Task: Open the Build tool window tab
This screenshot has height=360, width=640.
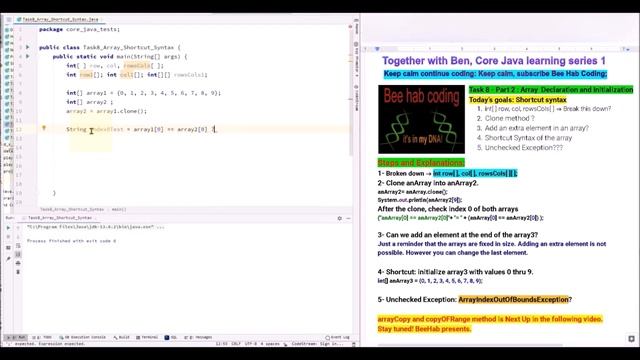Action: click(x=122, y=338)
